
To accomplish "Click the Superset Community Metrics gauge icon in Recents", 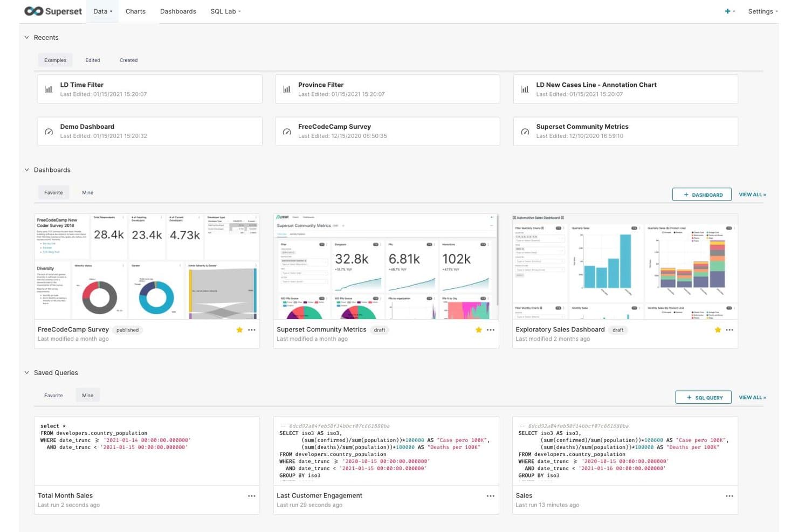I will tap(525, 132).
